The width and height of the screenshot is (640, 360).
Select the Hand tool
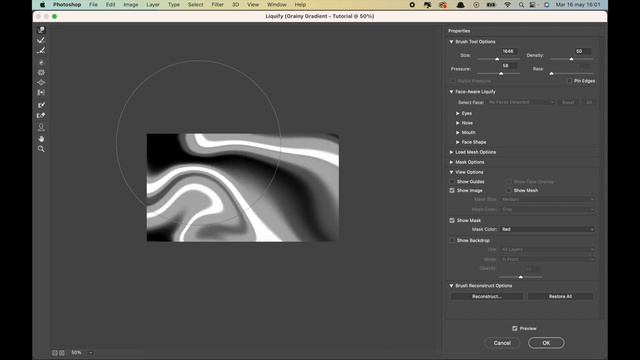click(41, 139)
